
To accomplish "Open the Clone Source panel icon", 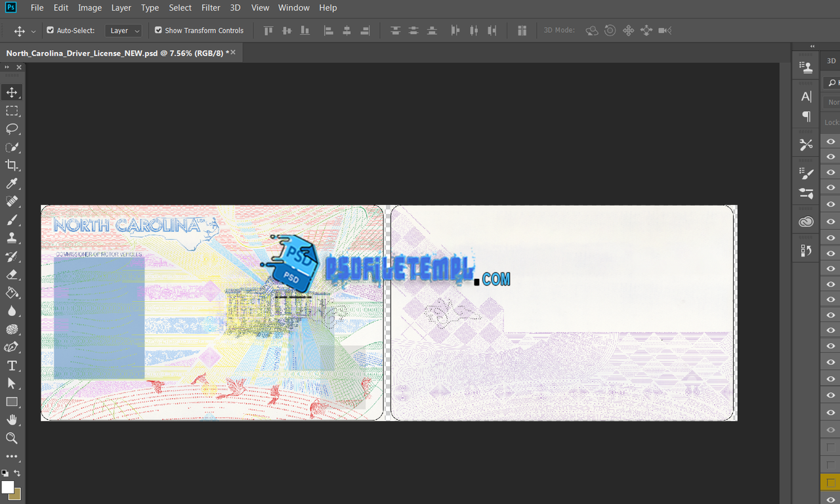I will coord(806,66).
